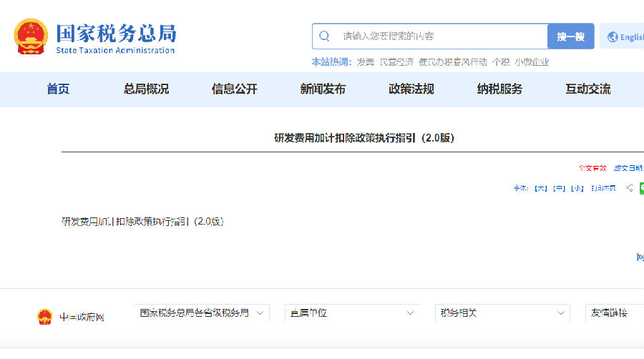The image size is (644, 359).
Task: Click the share icon beside 打印本页
Action: (x=629, y=188)
